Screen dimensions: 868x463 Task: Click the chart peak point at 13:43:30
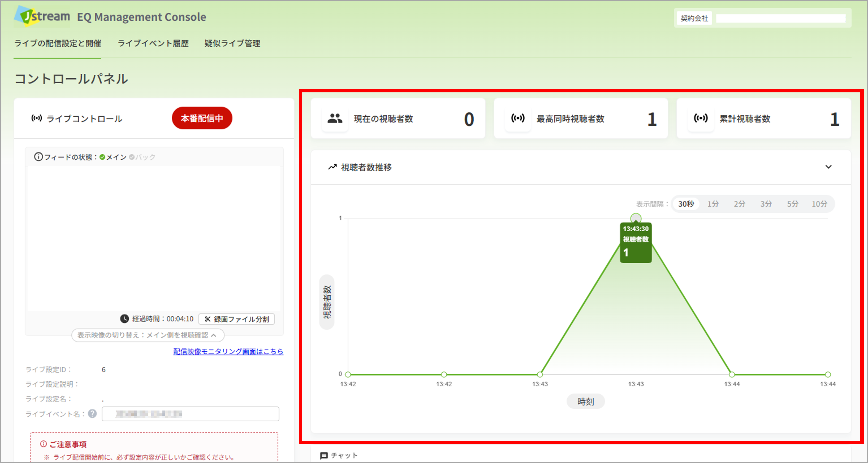(x=635, y=218)
